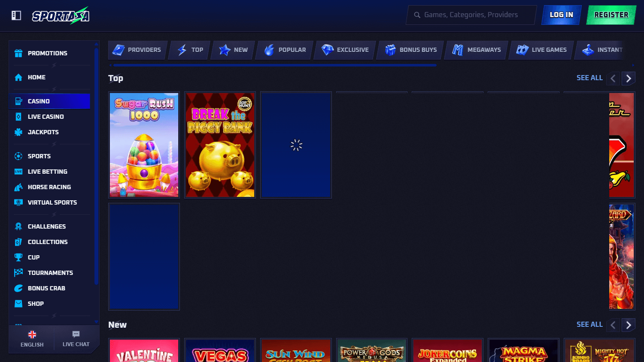Click the left chevron on the New row
Image resolution: width=644 pixels, height=362 pixels.
tap(613, 325)
